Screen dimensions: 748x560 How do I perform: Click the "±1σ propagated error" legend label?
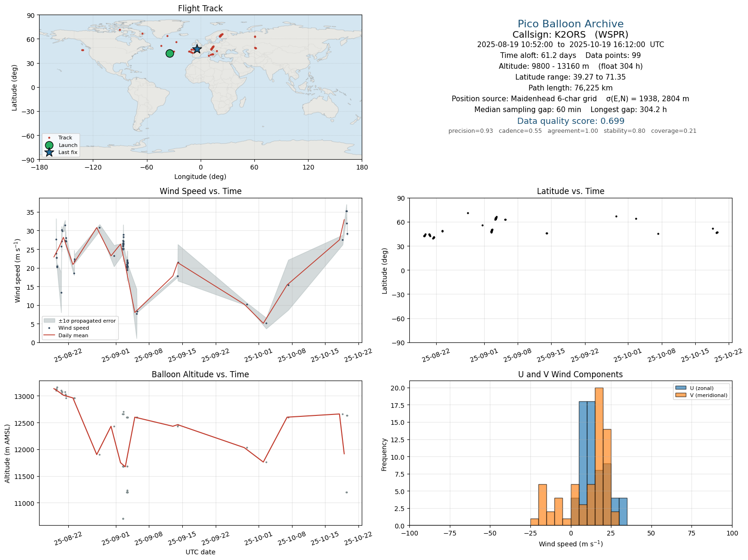tap(87, 321)
